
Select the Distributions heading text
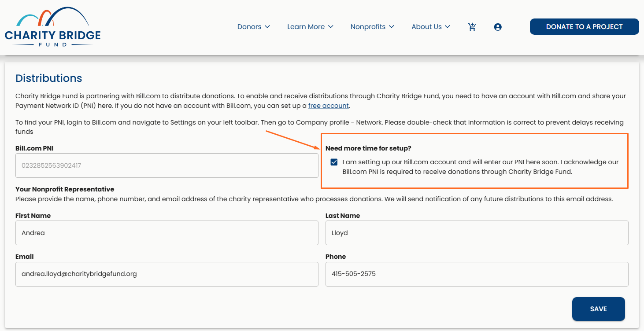pos(49,78)
